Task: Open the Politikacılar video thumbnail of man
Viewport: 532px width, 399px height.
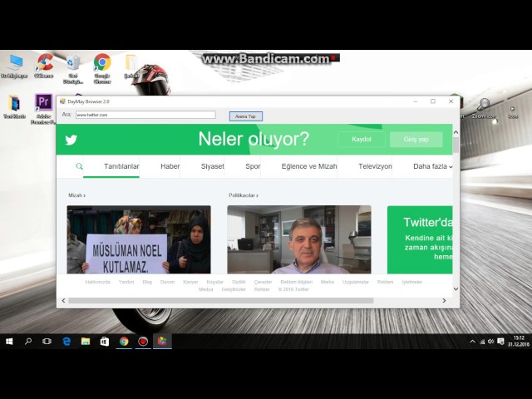Action: [299, 239]
